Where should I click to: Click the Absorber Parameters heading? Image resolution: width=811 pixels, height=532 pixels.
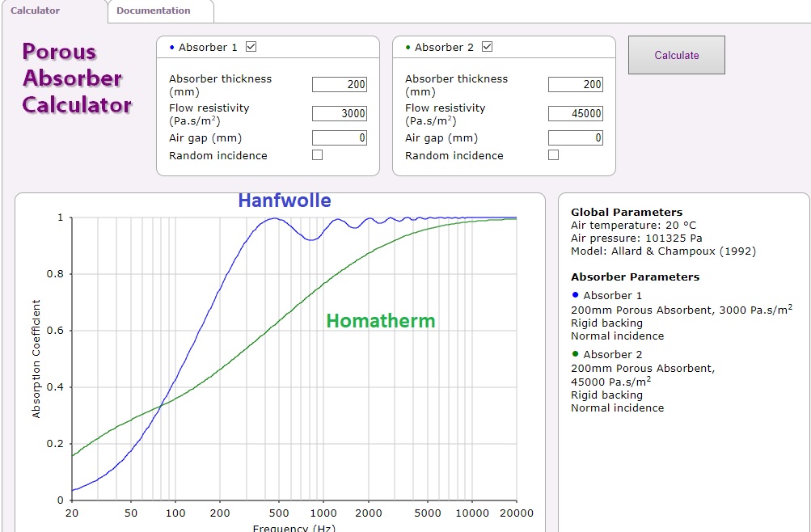point(636,277)
